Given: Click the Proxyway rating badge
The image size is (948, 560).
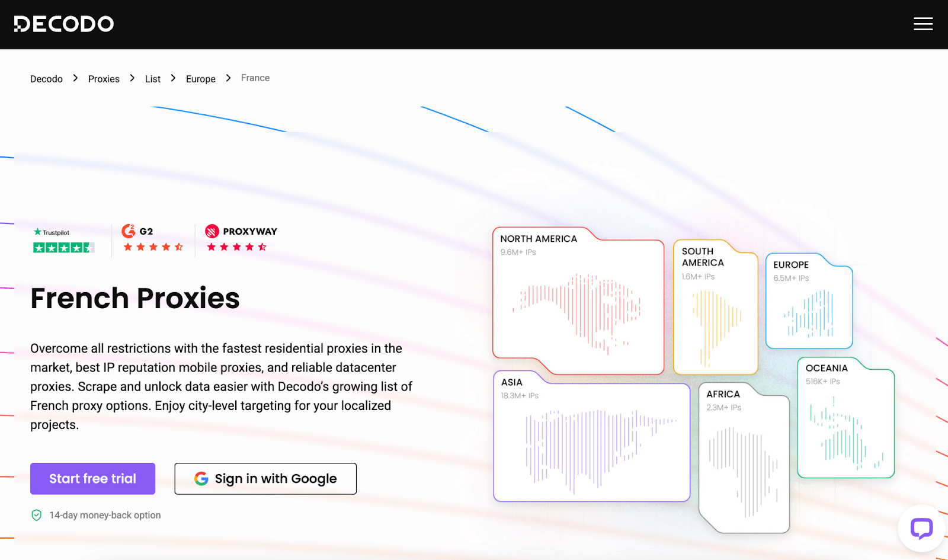Looking at the screenshot, I should click(x=241, y=238).
